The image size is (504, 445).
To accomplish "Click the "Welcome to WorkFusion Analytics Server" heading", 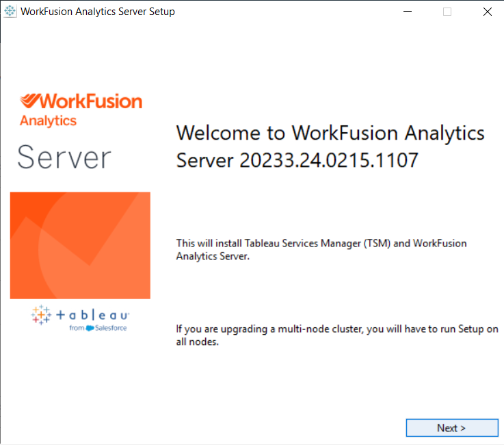I will (330, 147).
